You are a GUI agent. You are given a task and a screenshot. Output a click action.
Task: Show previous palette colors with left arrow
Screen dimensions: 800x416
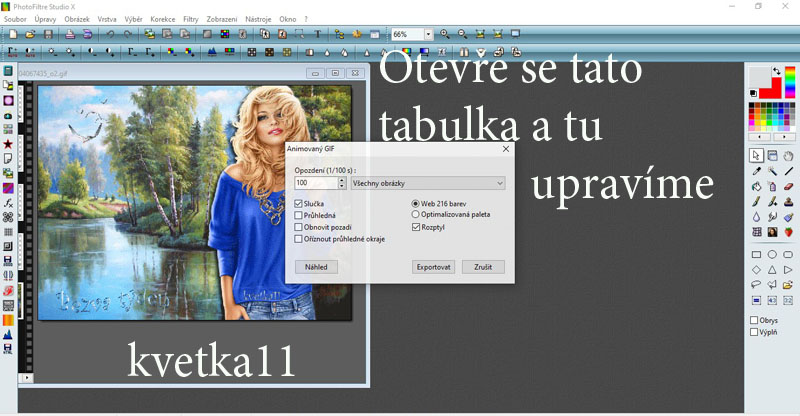[760, 137]
